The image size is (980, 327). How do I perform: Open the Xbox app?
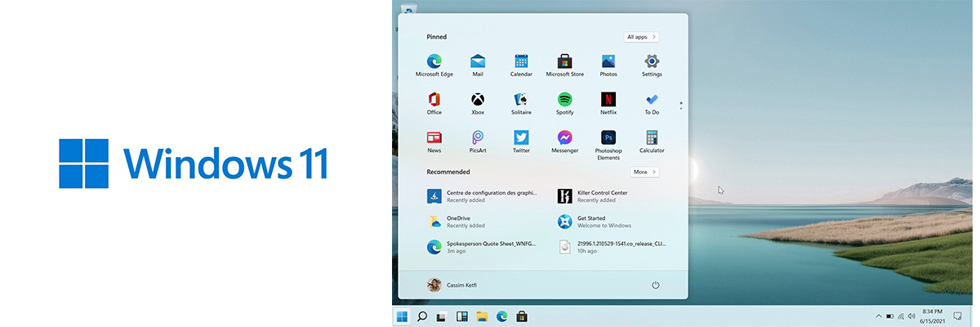pyautogui.click(x=478, y=104)
